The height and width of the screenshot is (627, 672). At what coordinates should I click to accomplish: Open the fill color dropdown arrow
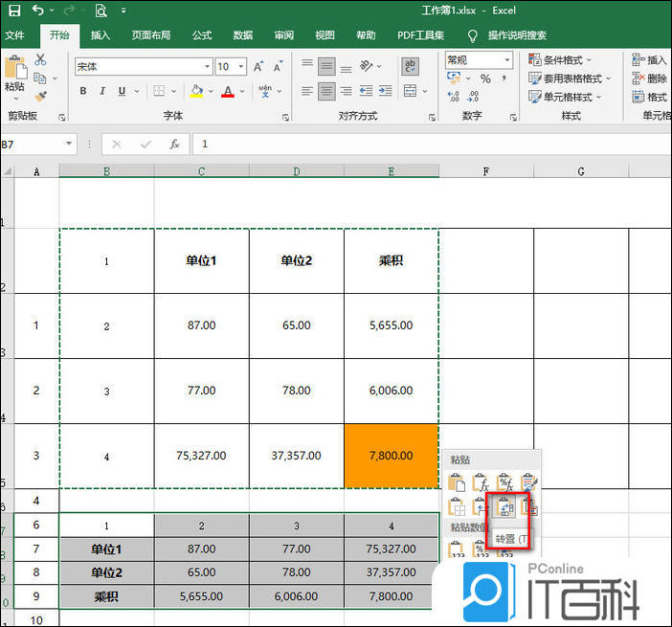pos(211,91)
